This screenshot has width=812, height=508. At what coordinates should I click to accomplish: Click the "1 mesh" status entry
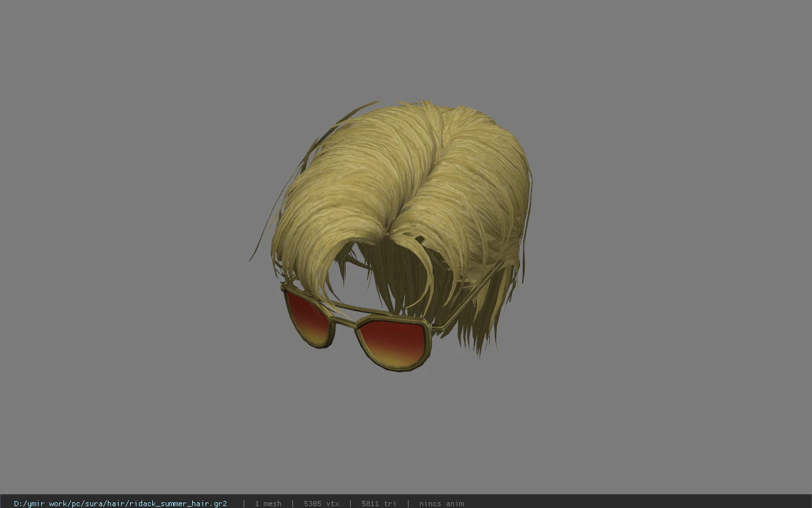pos(268,504)
